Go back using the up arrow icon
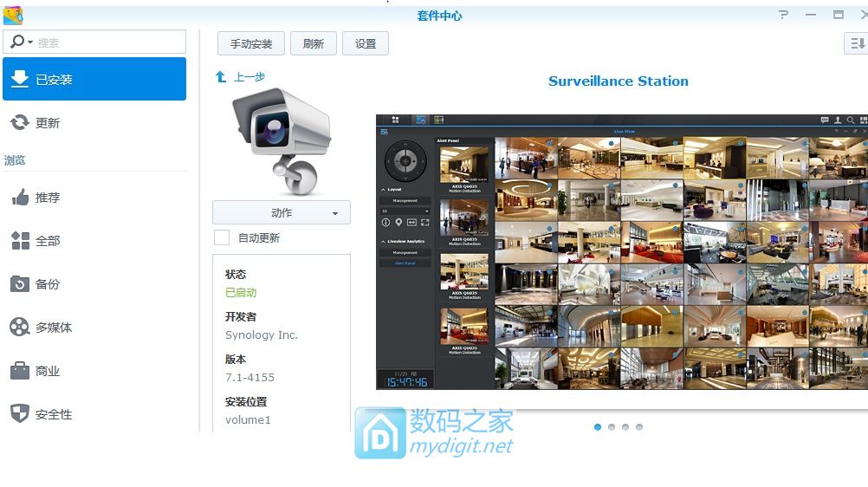This screenshot has width=868, height=487. [221, 76]
